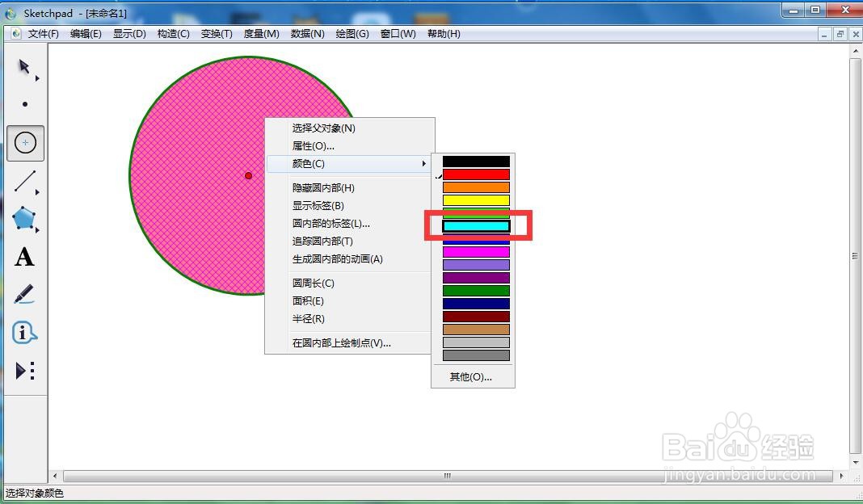
Task: Select the Compass circle tool
Action: pyautogui.click(x=25, y=143)
